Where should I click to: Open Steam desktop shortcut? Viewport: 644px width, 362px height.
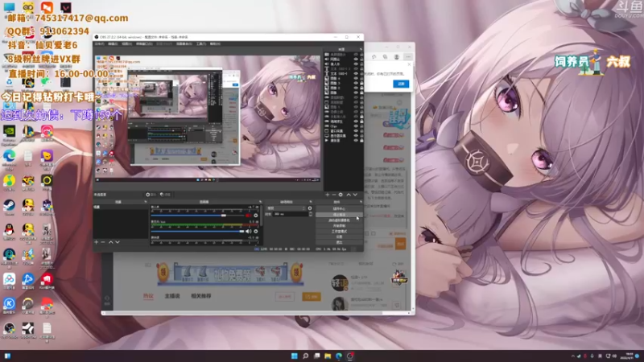click(9, 207)
